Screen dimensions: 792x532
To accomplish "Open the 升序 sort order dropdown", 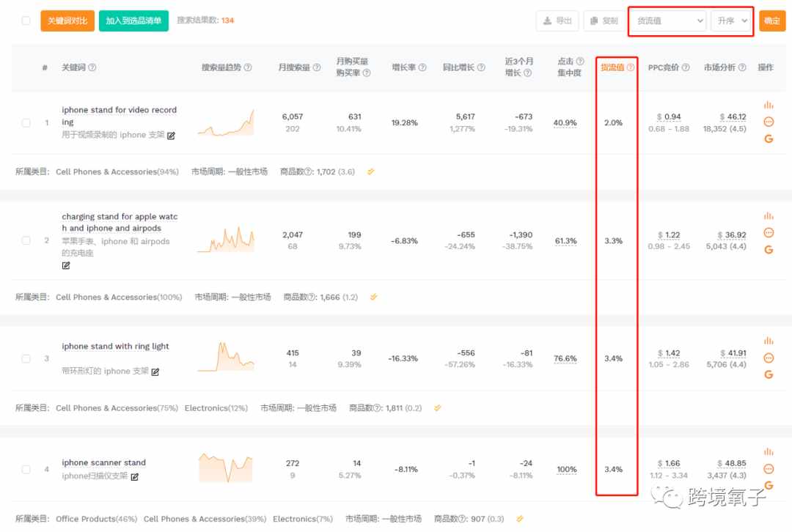I will pyautogui.click(x=731, y=21).
